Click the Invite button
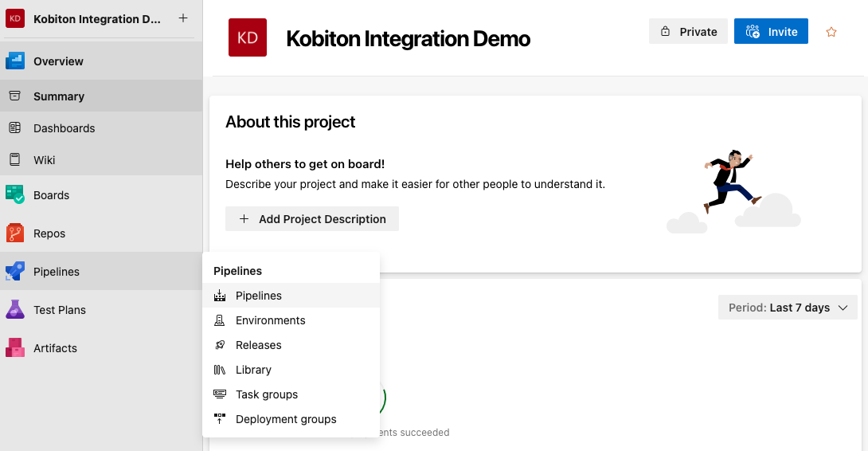Viewport: 868px width, 451px height. point(771,32)
